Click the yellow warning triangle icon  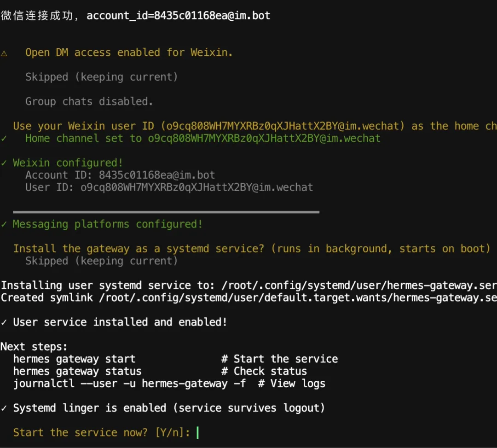coord(4,53)
